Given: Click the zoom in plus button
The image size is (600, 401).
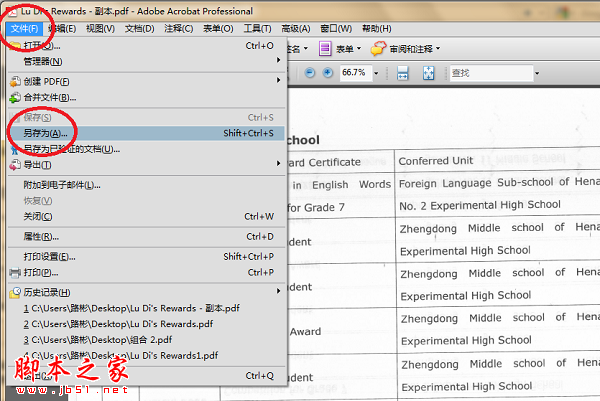Looking at the screenshot, I should 328,72.
